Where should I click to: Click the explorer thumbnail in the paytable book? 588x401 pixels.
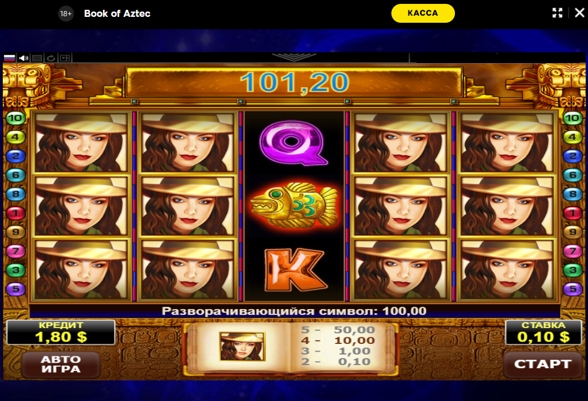242,346
